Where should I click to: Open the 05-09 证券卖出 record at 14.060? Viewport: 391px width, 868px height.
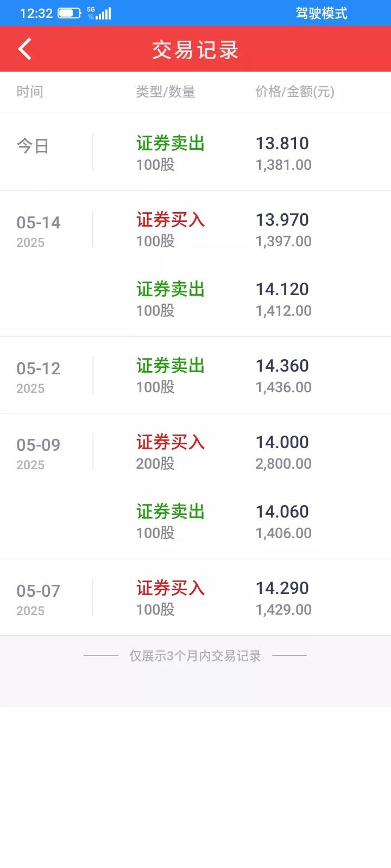coord(195,521)
